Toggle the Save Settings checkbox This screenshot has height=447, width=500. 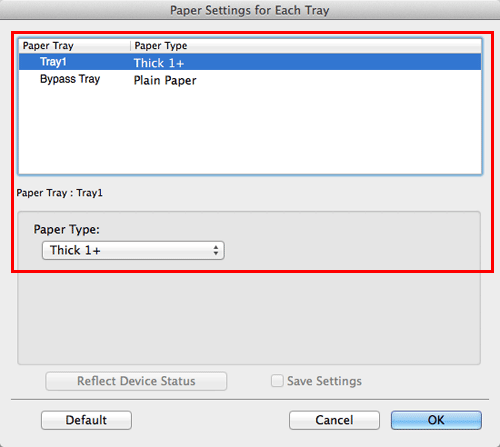coord(277,381)
